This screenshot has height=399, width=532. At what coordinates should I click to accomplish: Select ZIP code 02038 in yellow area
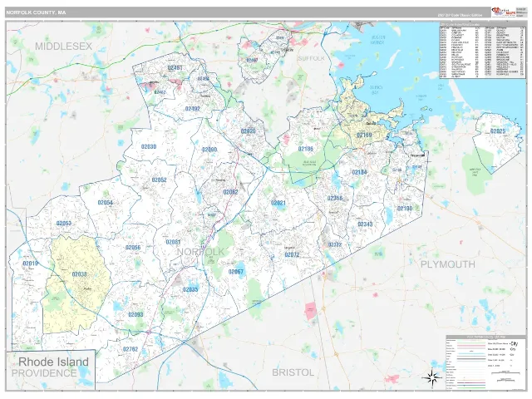(x=79, y=274)
